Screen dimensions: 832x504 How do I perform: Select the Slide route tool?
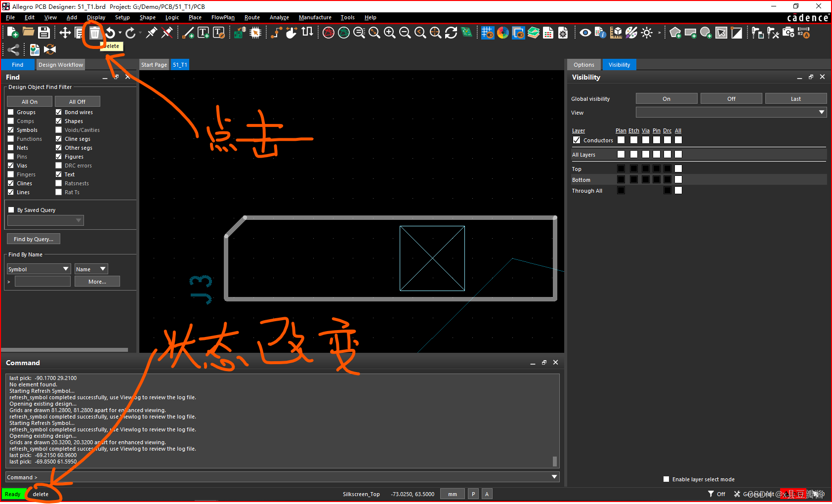[x=291, y=33]
